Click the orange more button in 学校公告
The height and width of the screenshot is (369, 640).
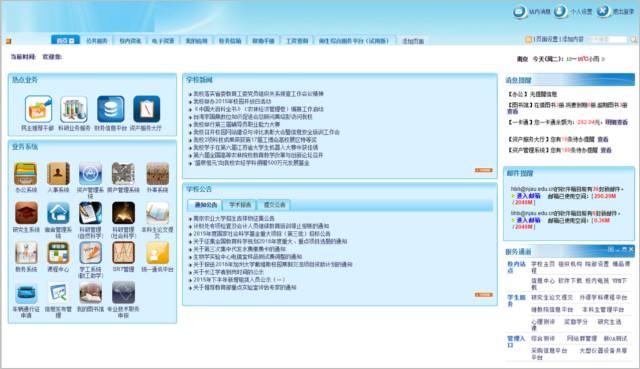point(484,294)
